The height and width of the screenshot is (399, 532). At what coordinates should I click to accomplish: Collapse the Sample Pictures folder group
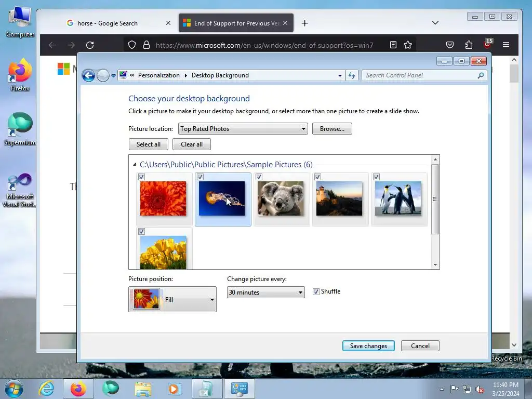pyautogui.click(x=135, y=165)
